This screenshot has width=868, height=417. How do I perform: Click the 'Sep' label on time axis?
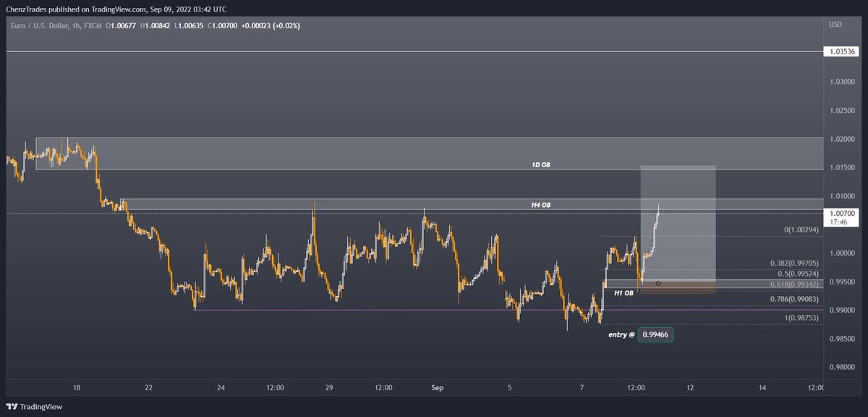pos(437,388)
